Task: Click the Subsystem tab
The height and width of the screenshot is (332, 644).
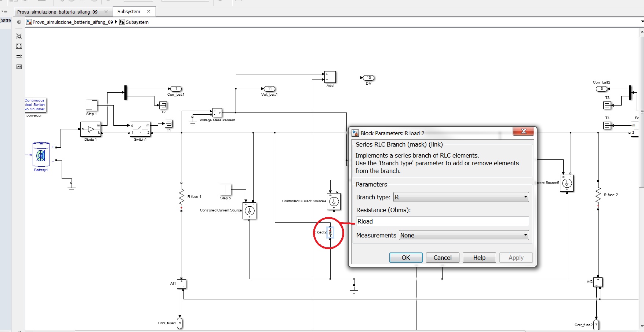Action: pos(129,12)
